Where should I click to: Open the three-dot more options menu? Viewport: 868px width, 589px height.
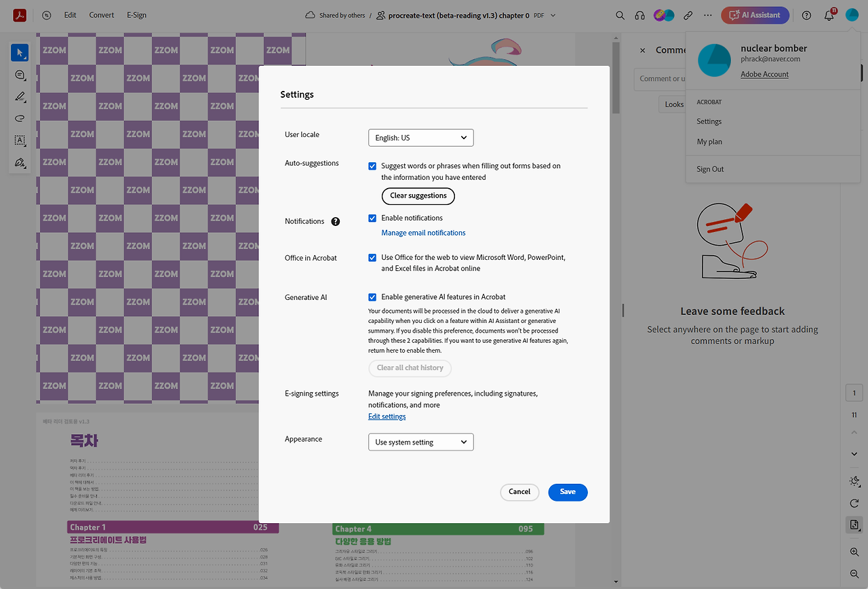coord(708,15)
